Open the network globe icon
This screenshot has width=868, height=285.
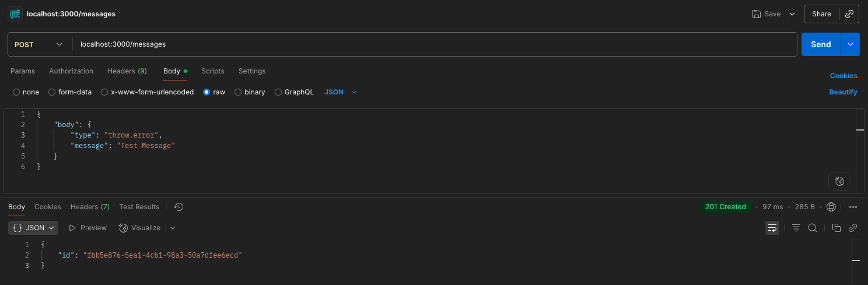831,207
